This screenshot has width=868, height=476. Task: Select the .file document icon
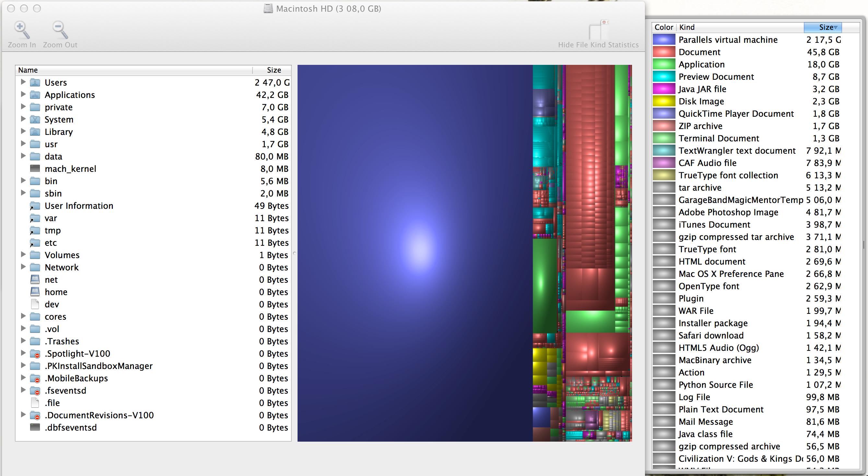pyautogui.click(x=35, y=403)
